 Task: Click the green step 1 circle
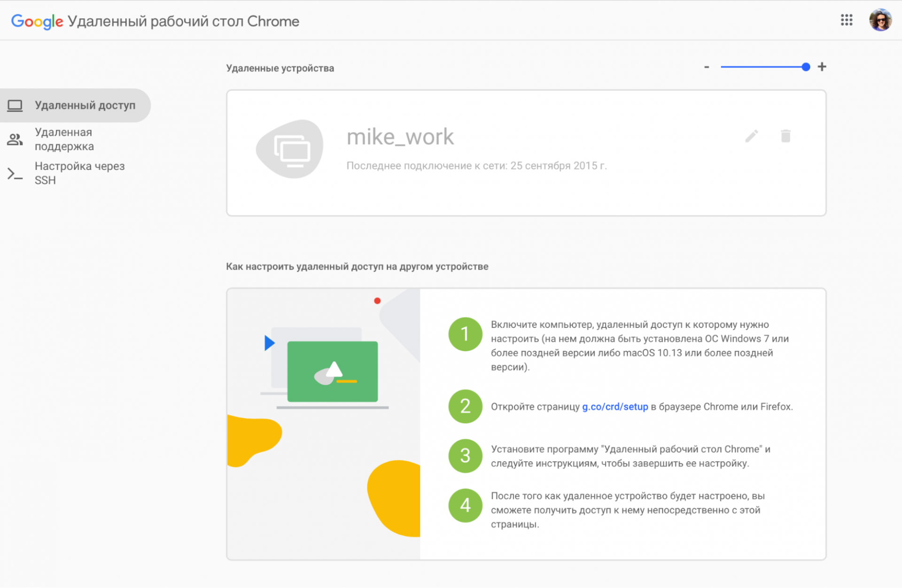click(x=465, y=334)
